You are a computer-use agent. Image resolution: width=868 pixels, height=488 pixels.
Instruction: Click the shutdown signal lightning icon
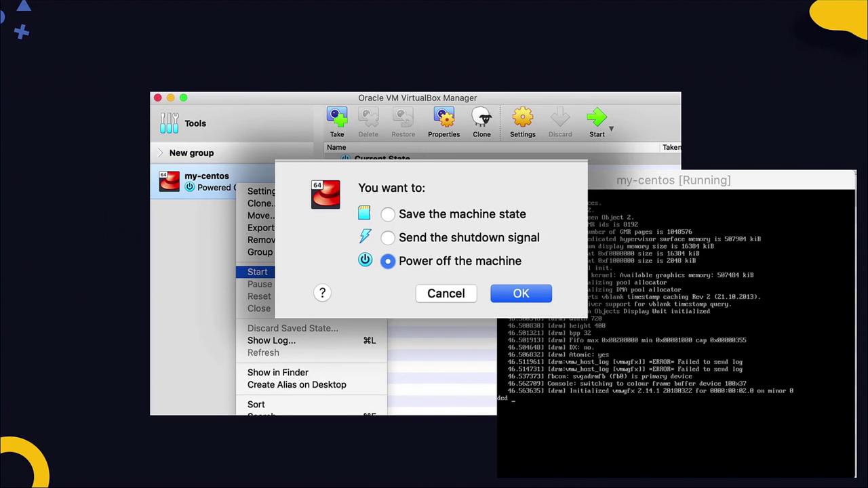pos(365,236)
